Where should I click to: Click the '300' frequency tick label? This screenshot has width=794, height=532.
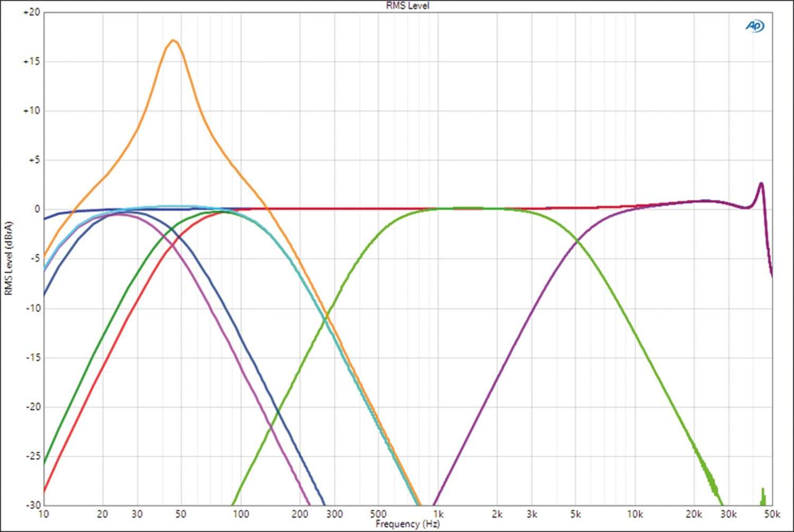pos(335,514)
